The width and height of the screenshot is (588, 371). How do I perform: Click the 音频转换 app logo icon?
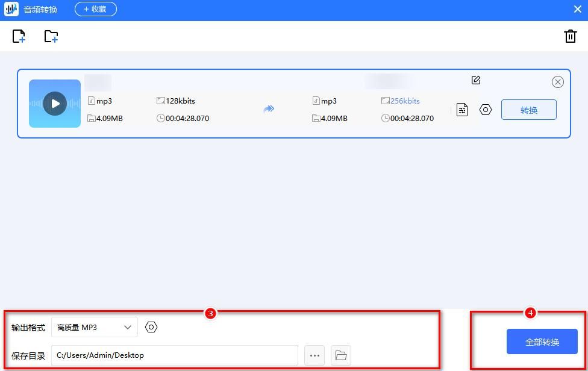coord(11,9)
